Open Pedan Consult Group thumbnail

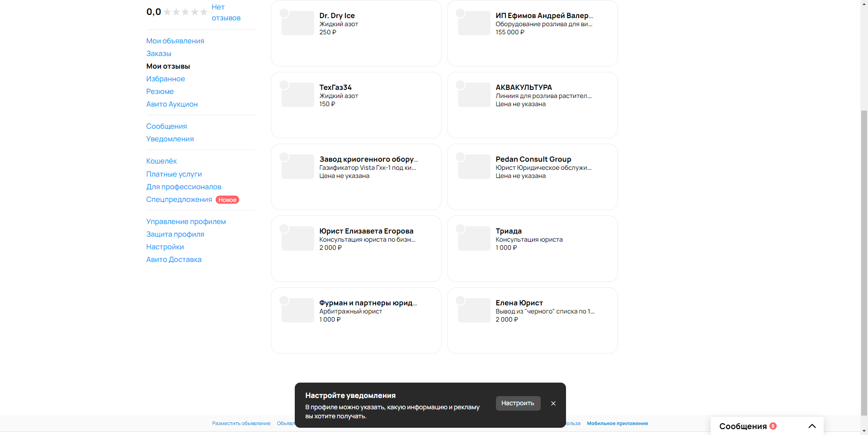tap(474, 167)
